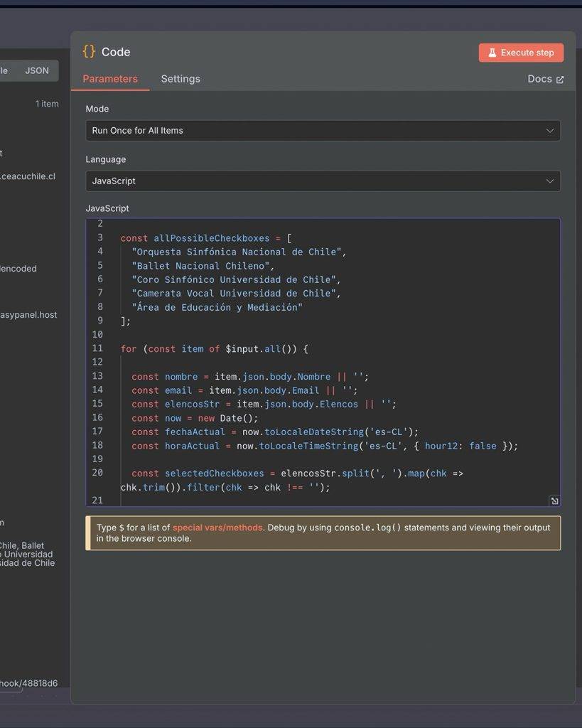Open the Mode dropdown Run Once for All Items
Image resolution: width=582 pixels, height=728 pixels.
coord(323,131)
